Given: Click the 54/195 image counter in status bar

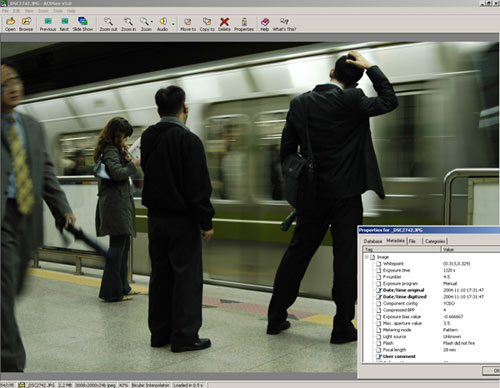Looking at the screenshot, I should (7, 385).
